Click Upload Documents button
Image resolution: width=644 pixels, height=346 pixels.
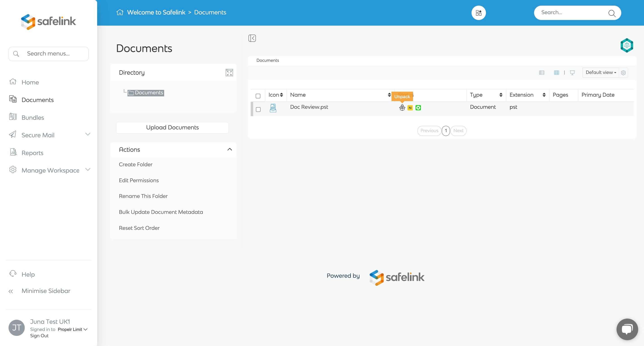click(172, 128)
